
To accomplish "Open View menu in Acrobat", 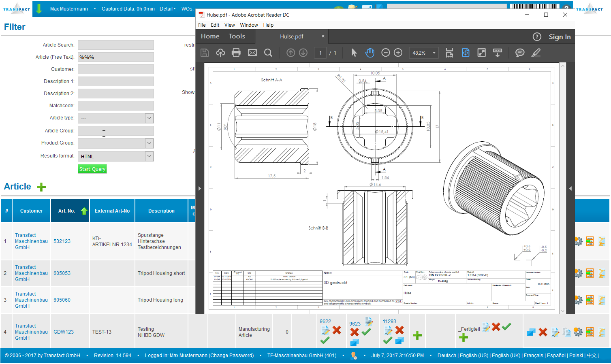I will (x=230, y=25).
